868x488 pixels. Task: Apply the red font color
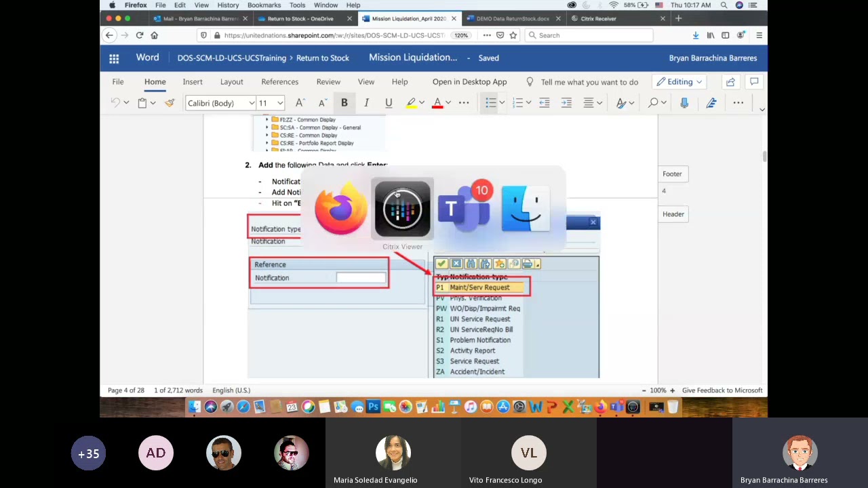pyautogui.click(x=437, y=103)
